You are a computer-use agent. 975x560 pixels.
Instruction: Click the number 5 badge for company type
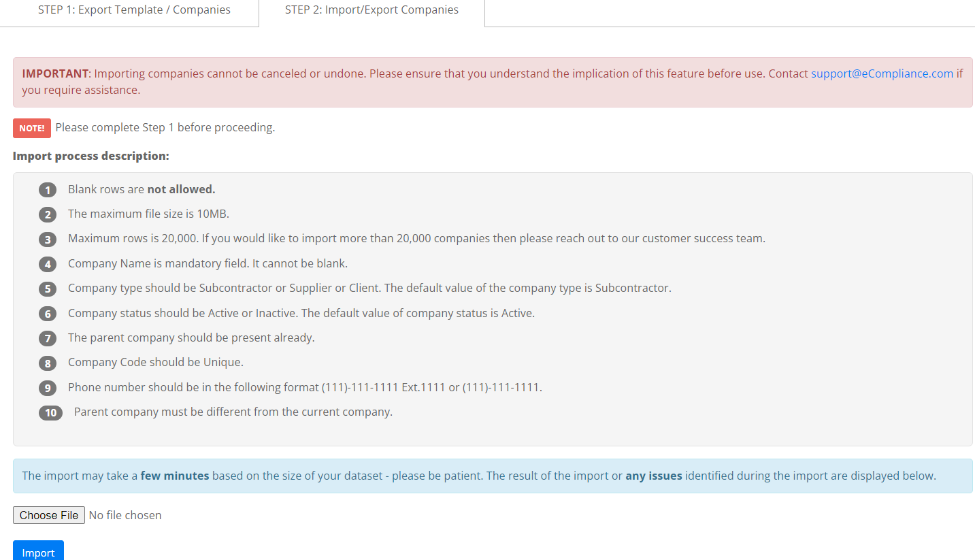click(48, 289)
